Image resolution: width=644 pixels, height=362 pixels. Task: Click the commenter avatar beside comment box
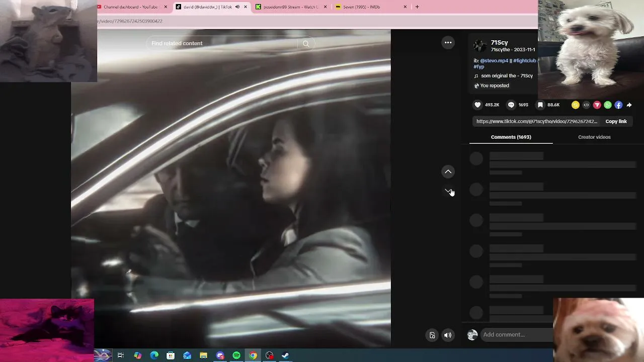(472, 335)
